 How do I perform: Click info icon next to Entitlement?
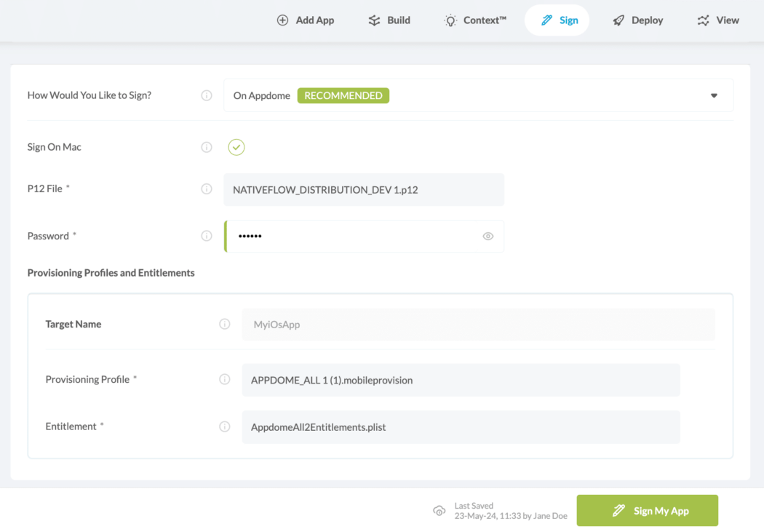[x=225, y=426]
